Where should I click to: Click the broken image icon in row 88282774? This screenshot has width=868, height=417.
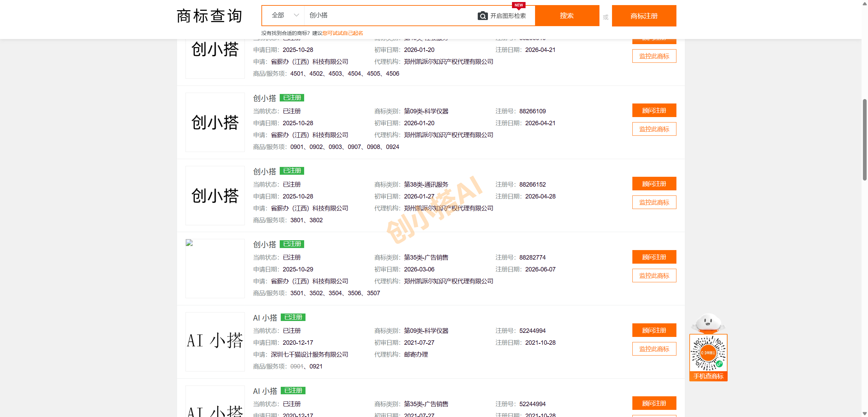[189, 243]
